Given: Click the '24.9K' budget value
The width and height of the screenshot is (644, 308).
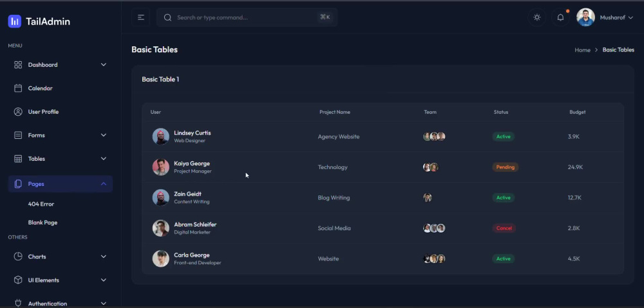Looking at the screenshot, I should coord(575,167).
